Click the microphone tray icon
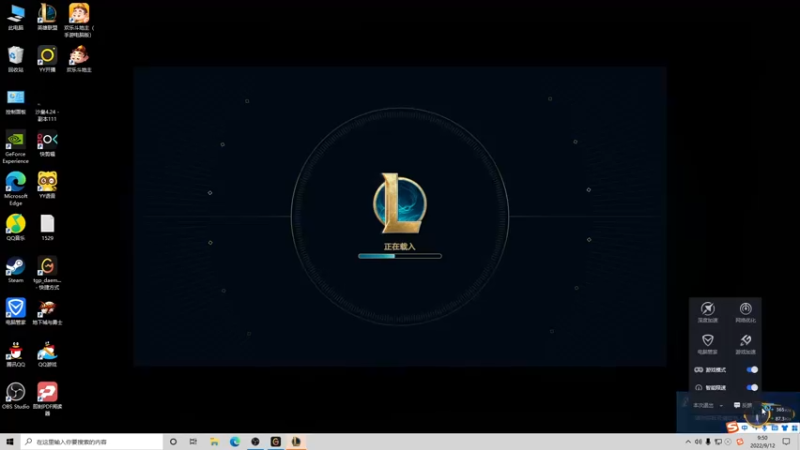This screenshot has width=800, height=450. point(708,442)
